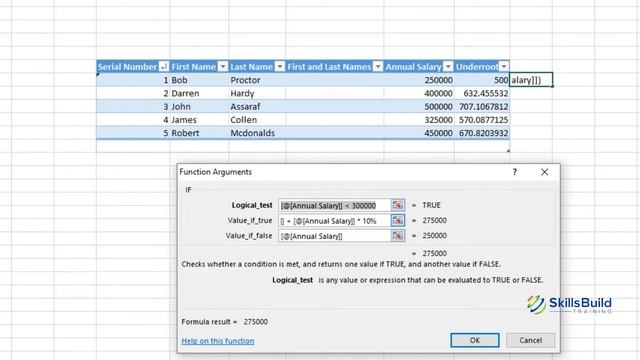This screenshot has width=640, height=360.
Task: Select cell containing Collen
Action: point(257,120)
